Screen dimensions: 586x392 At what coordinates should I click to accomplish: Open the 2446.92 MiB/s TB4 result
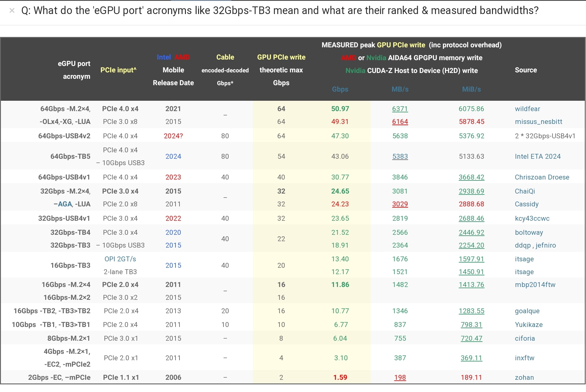pos(471,233)
